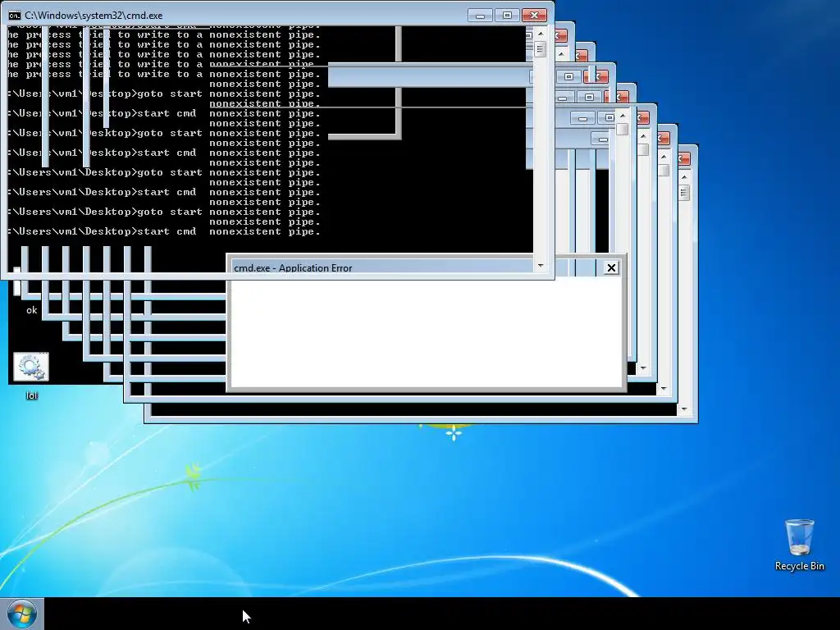Click the 'cmd.exe - Application Error' dialog title

pos(293,268)
